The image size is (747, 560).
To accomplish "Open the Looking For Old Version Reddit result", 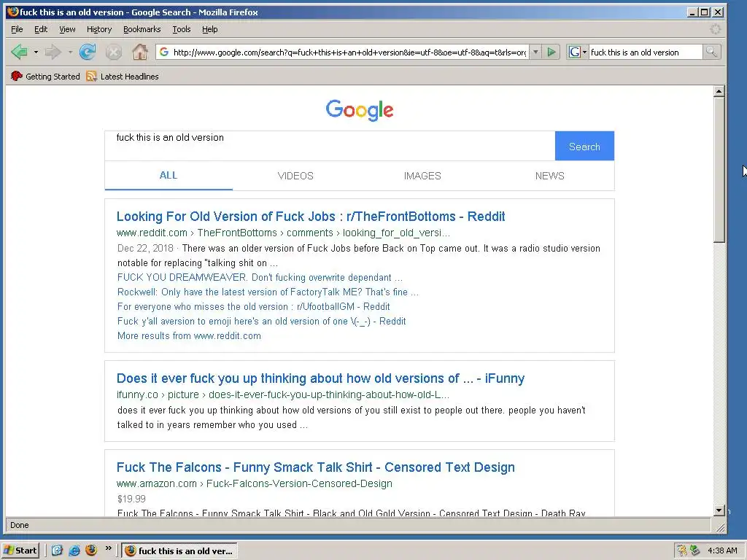I will (x=311, y=217).
